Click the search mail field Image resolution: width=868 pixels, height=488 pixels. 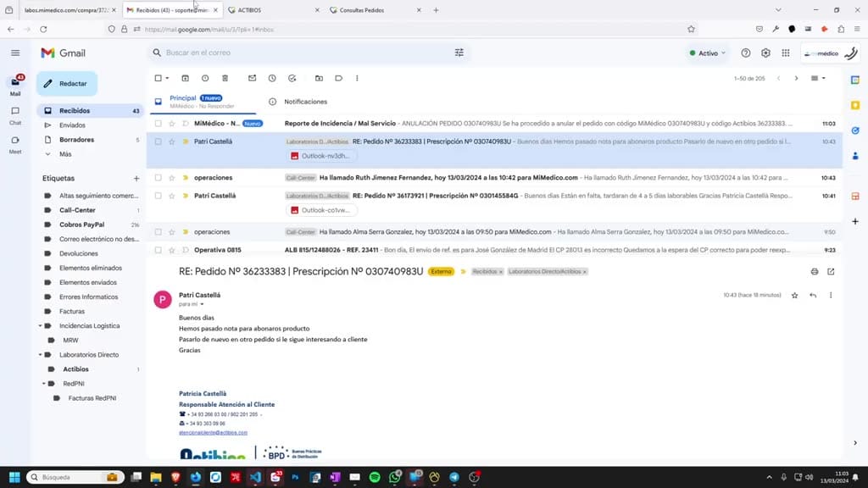click(x=307, y=53)
